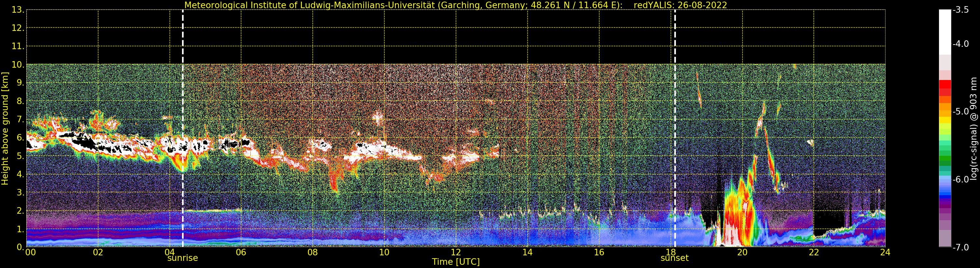Click colorbar value '-3.5'
Image resolution: width=980 pixels, height=268 pixels.
click(960, 10)
